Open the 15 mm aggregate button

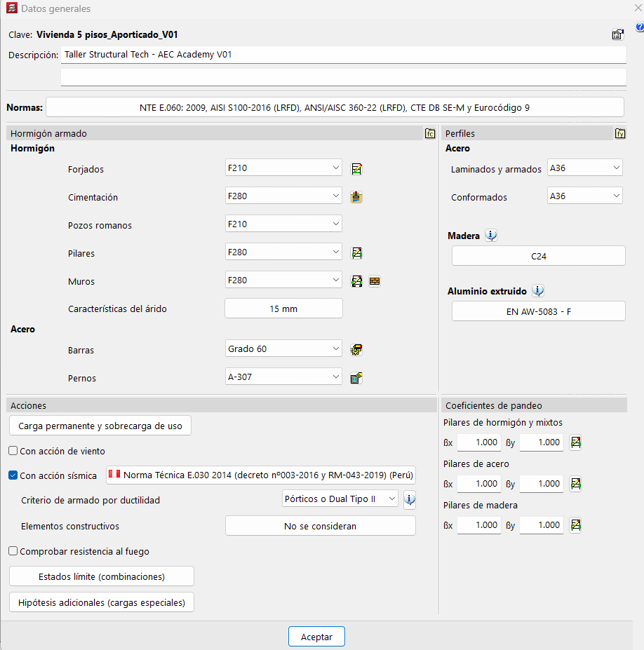click(x=283, y=309)
